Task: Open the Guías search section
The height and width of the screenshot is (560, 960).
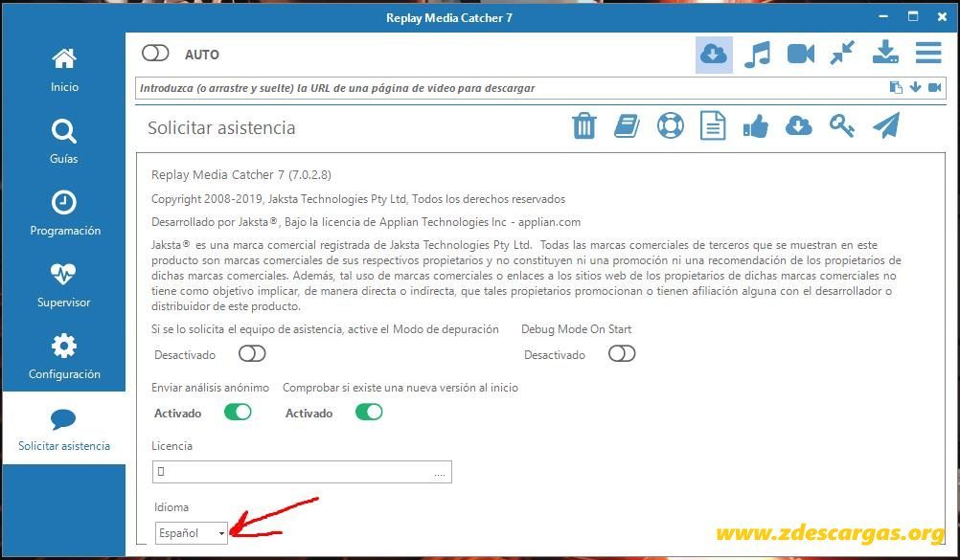Action: pyautogui.click(x=64, y=142)
